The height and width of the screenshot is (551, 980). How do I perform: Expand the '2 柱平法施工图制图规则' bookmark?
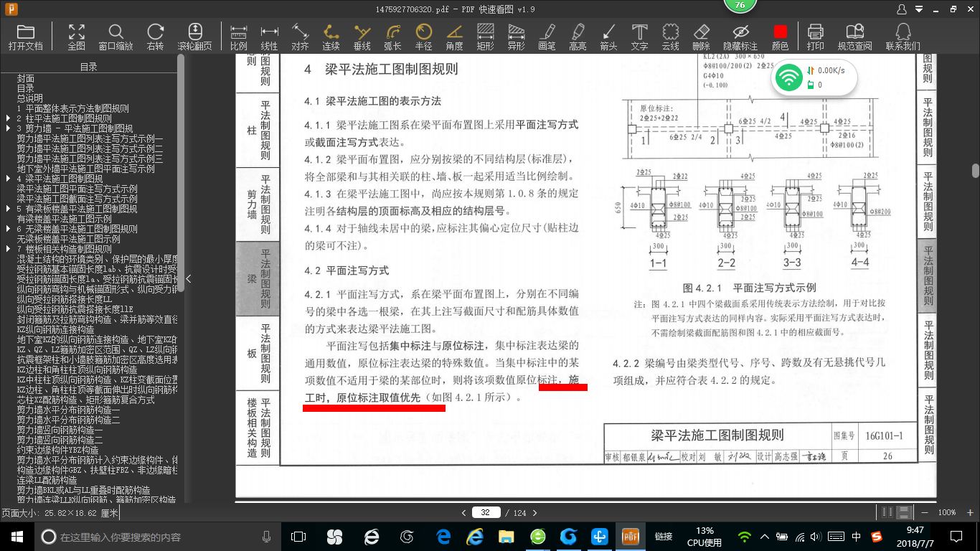[x=8, y=118]
